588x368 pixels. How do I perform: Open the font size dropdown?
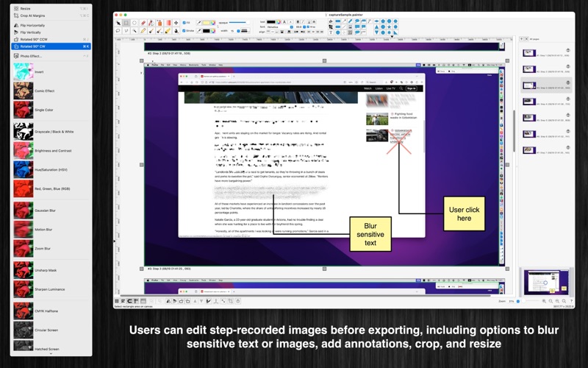pyautogui.click(x=304, y=27)
